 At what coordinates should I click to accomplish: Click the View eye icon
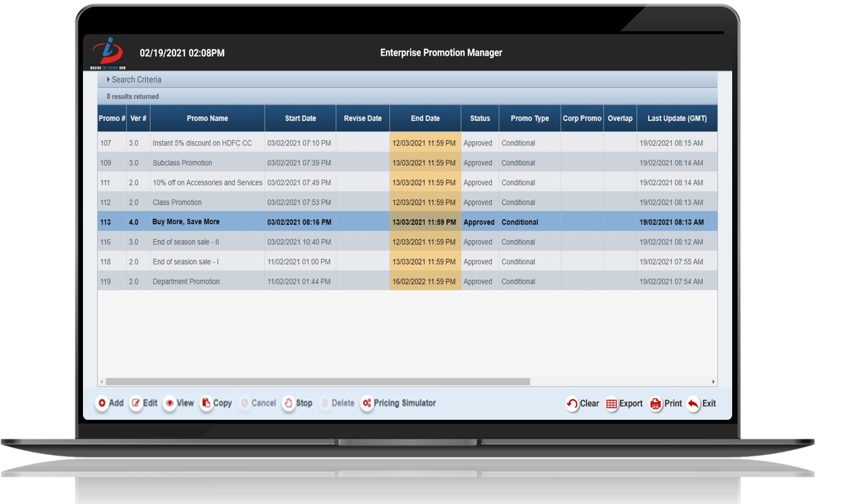click(x=170, y=403)
